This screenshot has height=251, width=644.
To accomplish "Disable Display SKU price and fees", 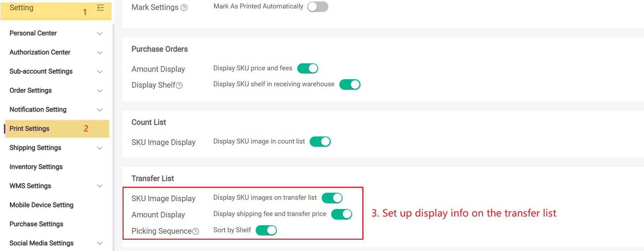I will pyautogui.click(x=308, y=68).
